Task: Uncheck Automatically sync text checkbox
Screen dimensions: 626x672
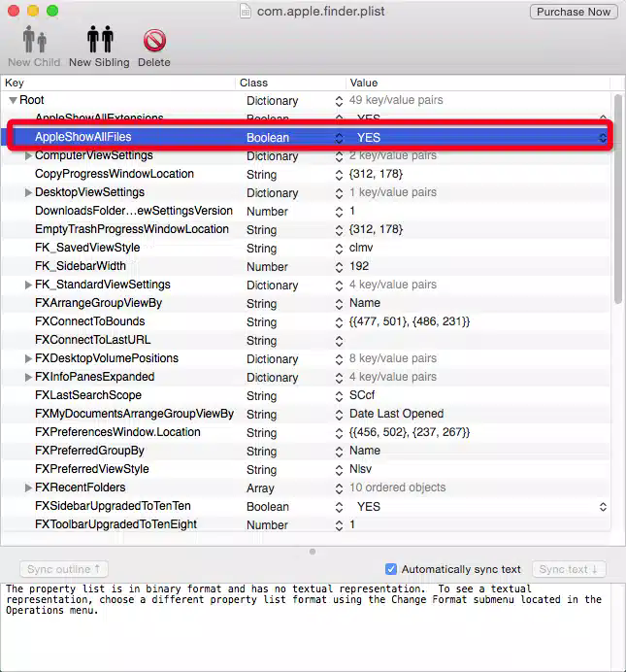Action: click(391, 569)
